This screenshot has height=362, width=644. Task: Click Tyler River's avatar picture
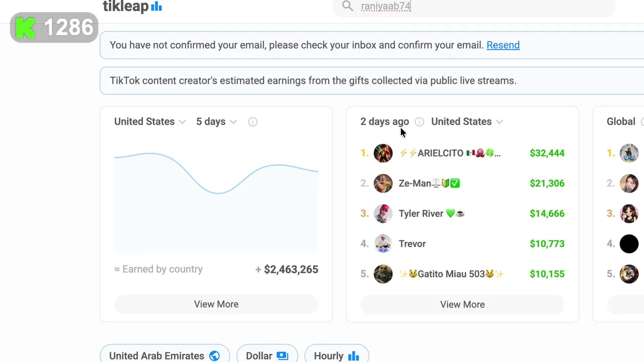click(383, 214)
